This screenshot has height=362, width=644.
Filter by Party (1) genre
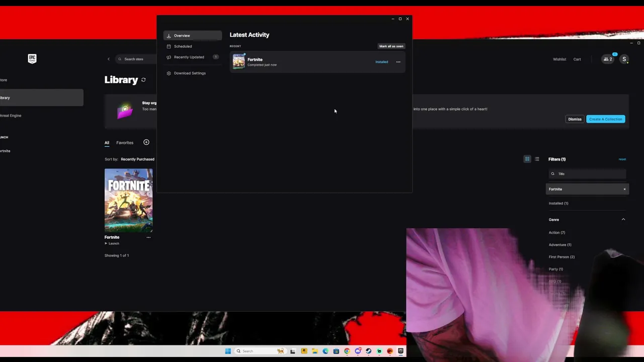pyautogui.click(x=556, y=269)
